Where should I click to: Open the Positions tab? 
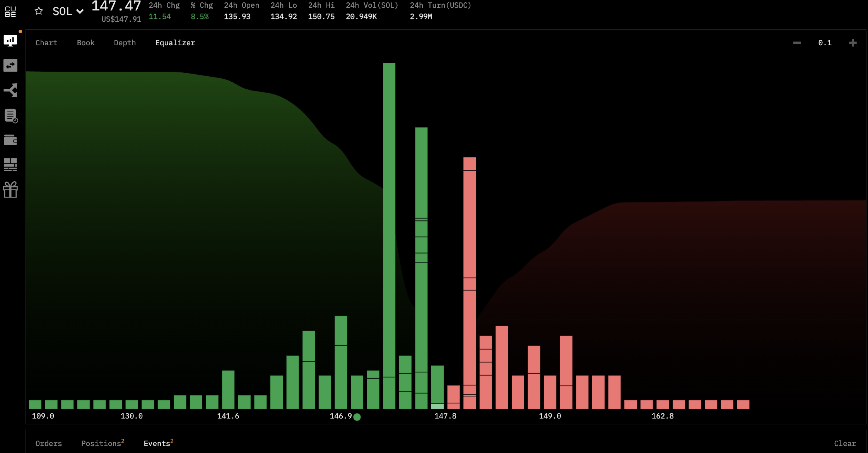point(101,443)
